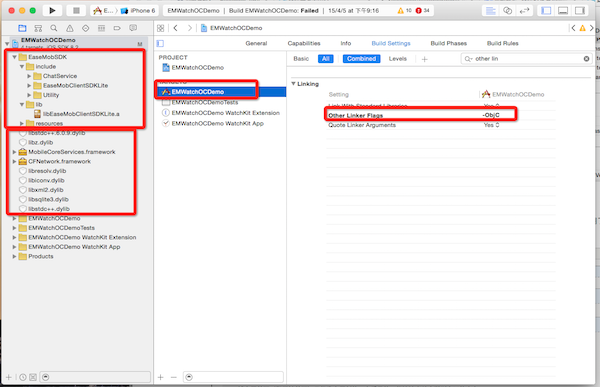Click the add build setting plus
Screen dimensions: 600x387
424,59
